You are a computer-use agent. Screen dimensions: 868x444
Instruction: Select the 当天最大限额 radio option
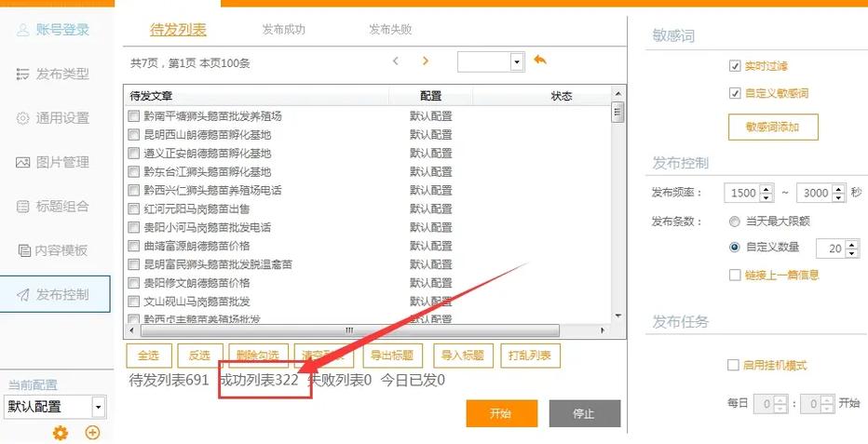coord(735,222)
